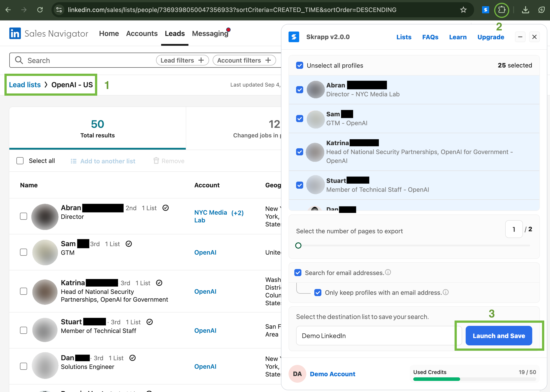The image size is (550, 392).
Task: Select Sam's row checkbox in the leads table
Action: pos(23,252)
